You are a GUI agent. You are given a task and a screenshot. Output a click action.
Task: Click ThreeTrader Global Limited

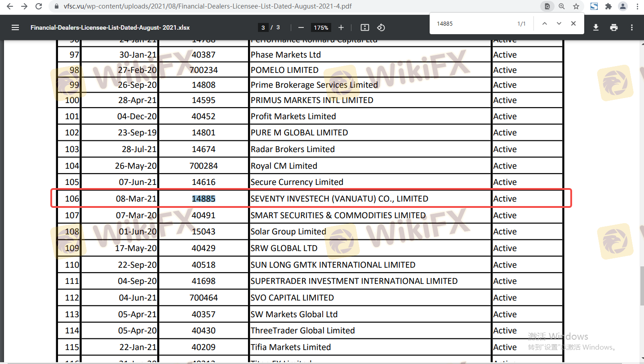click(303, 331)
